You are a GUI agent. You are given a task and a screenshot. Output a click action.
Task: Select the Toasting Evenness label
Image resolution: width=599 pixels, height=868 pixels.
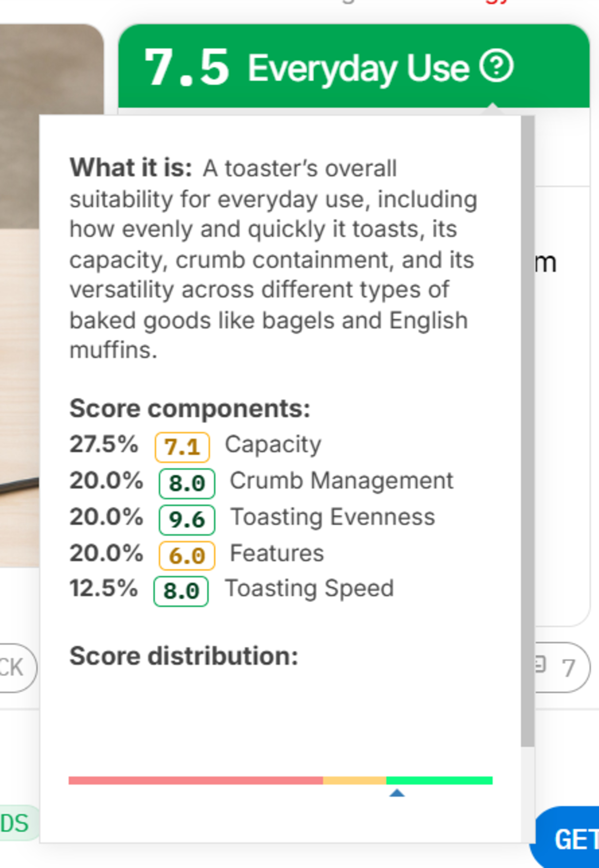333,517
